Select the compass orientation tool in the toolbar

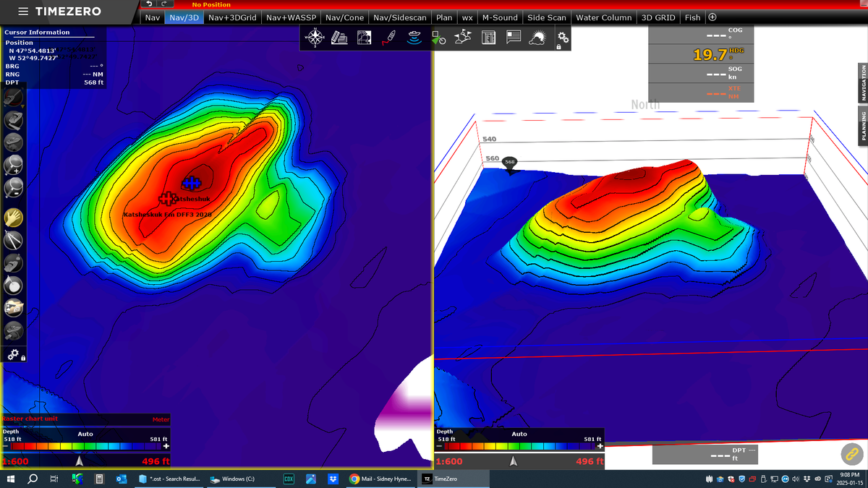tap(315, 36)
